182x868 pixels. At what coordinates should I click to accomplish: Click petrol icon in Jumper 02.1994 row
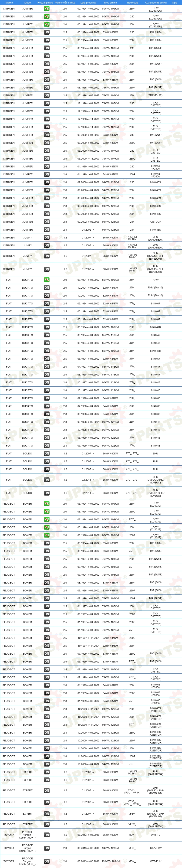tap(47, 8)
